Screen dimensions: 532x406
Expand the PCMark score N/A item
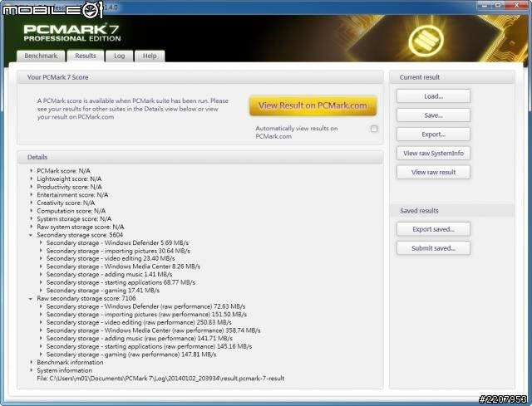coord(32,170)
